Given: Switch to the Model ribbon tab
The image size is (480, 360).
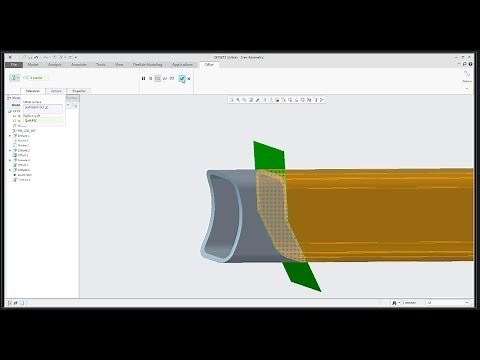Looking at the screenshot, I should point(33,65).
